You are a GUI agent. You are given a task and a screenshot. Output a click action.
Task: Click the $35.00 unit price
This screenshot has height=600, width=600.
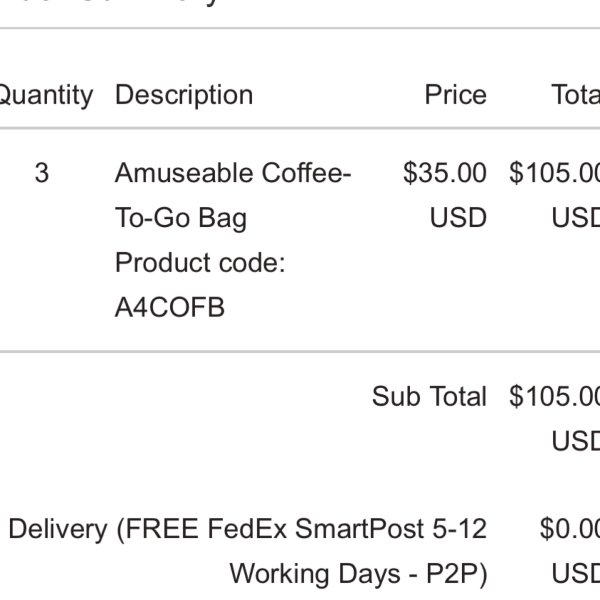pos(445,173)
